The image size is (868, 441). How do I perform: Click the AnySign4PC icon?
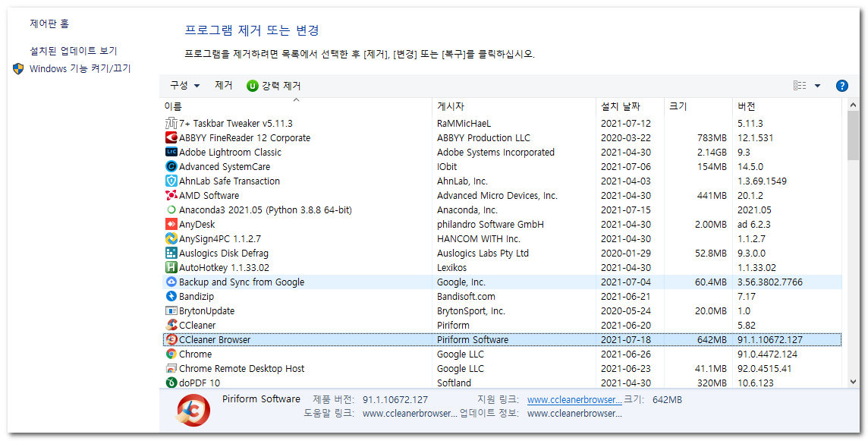click(171, 238)
